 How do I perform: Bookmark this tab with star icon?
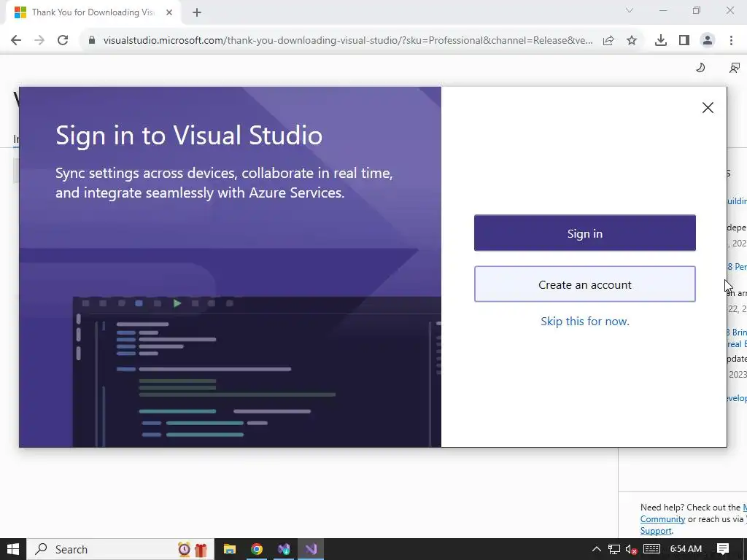[632, 41]
